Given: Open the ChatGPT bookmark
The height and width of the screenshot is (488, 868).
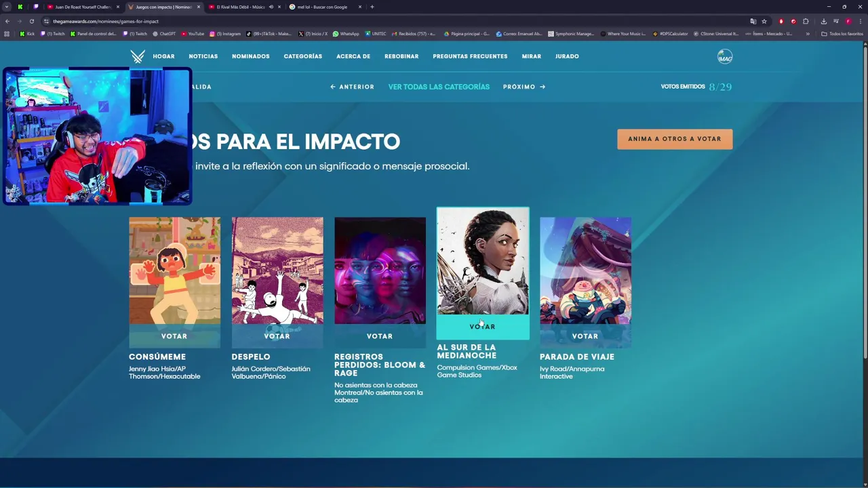Looking at the screenshot, I should 165,34.
